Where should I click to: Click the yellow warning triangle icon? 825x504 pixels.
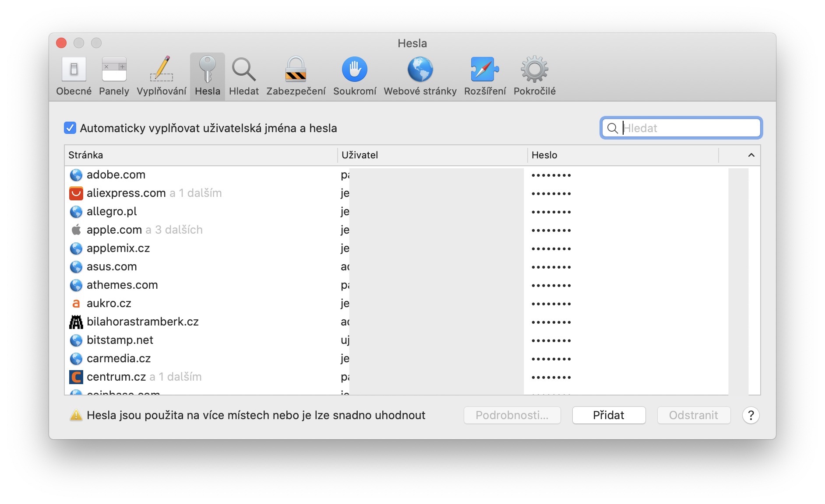(76, 415)
